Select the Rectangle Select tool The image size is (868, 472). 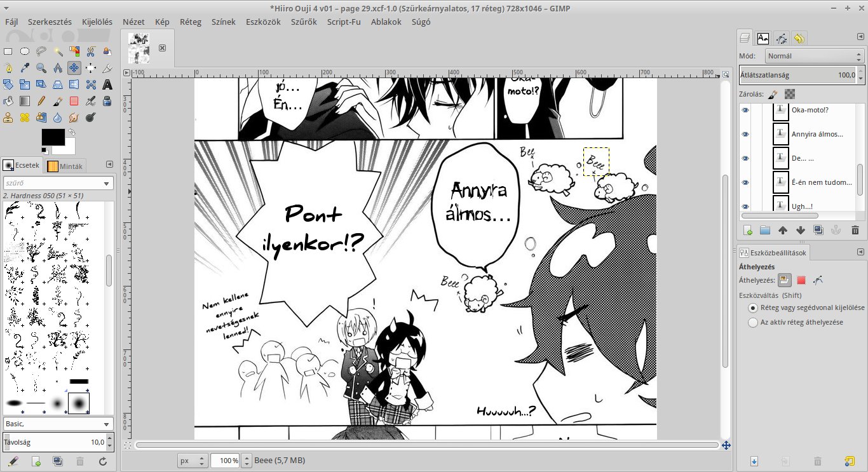[8, 51]
